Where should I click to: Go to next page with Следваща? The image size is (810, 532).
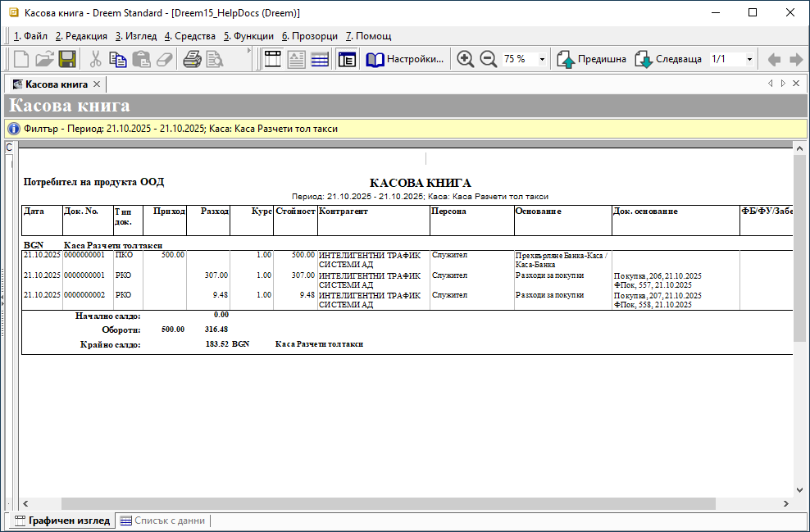[669, 59]
